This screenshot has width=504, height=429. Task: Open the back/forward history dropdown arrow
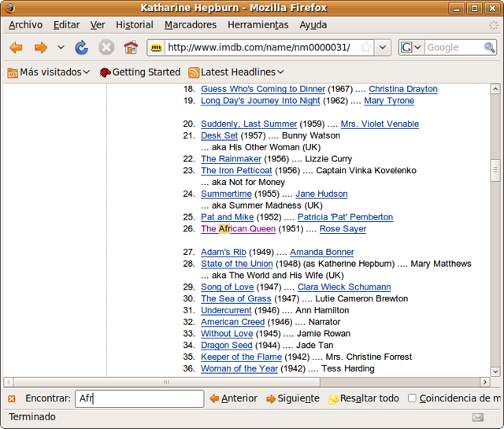(x=61, y=48)
